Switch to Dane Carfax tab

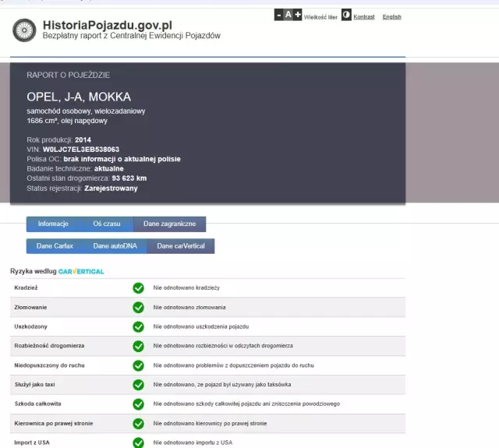click(55, 246)
